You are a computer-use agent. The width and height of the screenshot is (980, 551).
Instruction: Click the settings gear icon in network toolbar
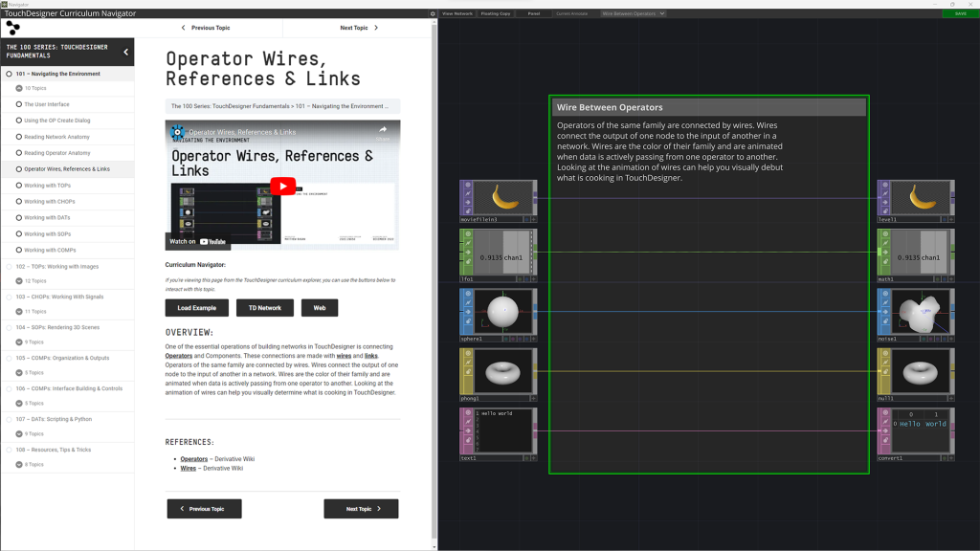click(x=433, y=13)
